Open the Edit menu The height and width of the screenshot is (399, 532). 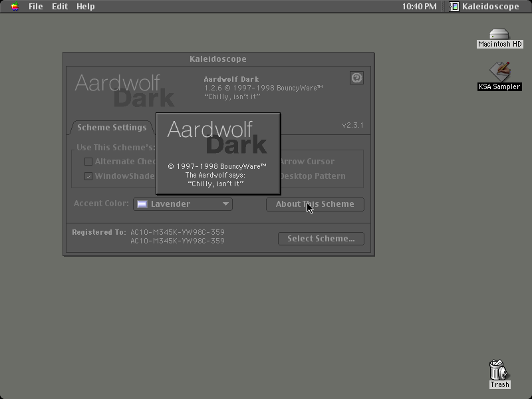(60, 7)
